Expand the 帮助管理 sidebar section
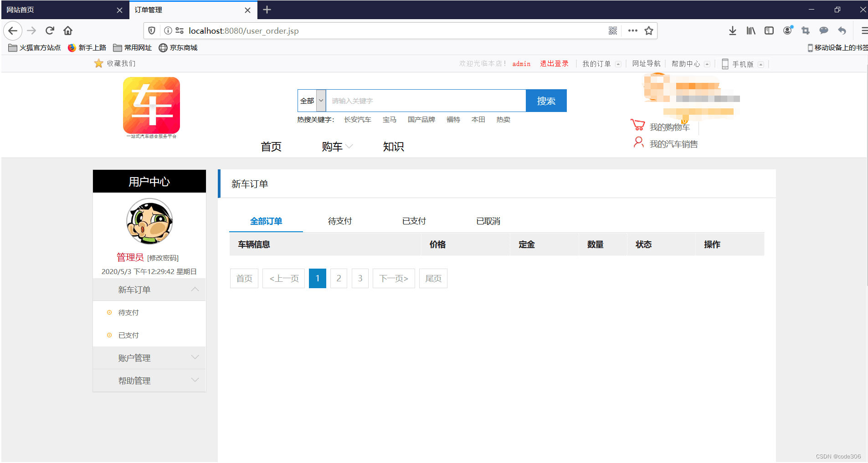 click(195, 380)
